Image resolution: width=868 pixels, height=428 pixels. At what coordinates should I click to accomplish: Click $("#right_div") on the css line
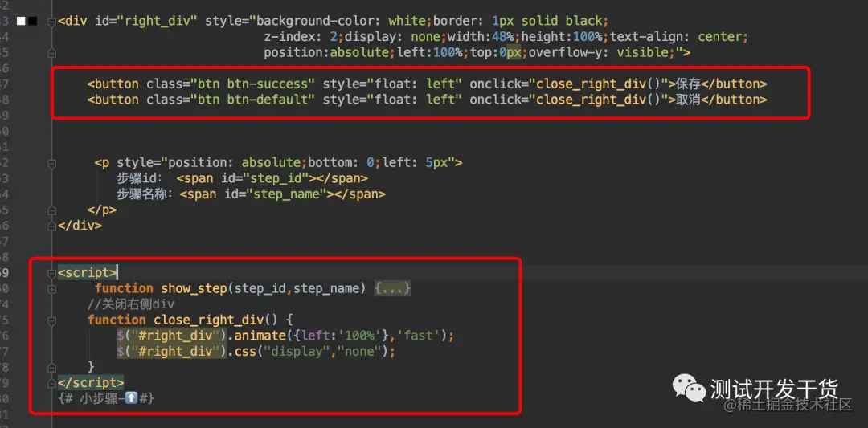click(x=172, y=351)
